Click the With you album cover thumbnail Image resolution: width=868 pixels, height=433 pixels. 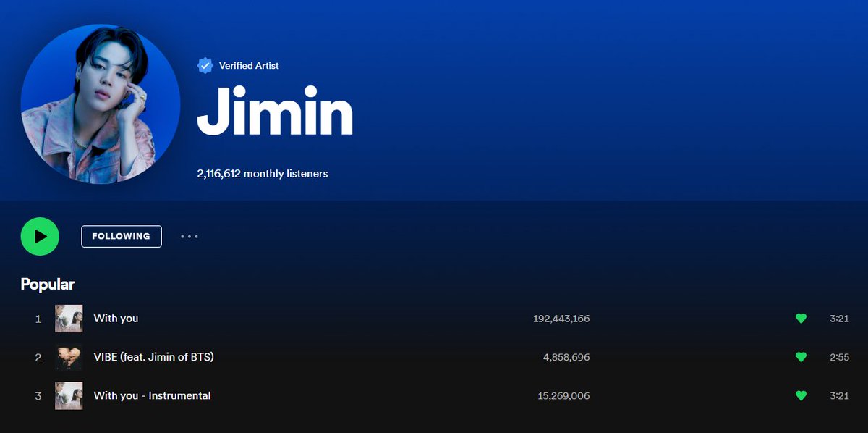click(69, 319)
